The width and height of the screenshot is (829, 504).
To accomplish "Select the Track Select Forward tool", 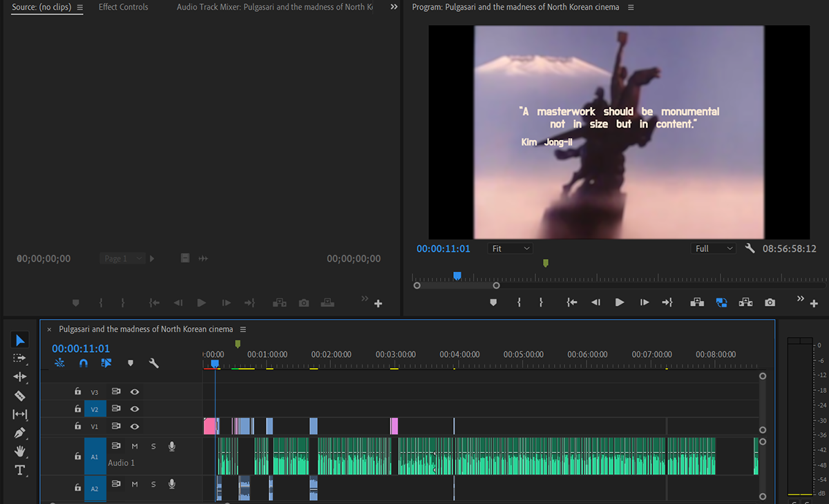I will coord(20,358).
